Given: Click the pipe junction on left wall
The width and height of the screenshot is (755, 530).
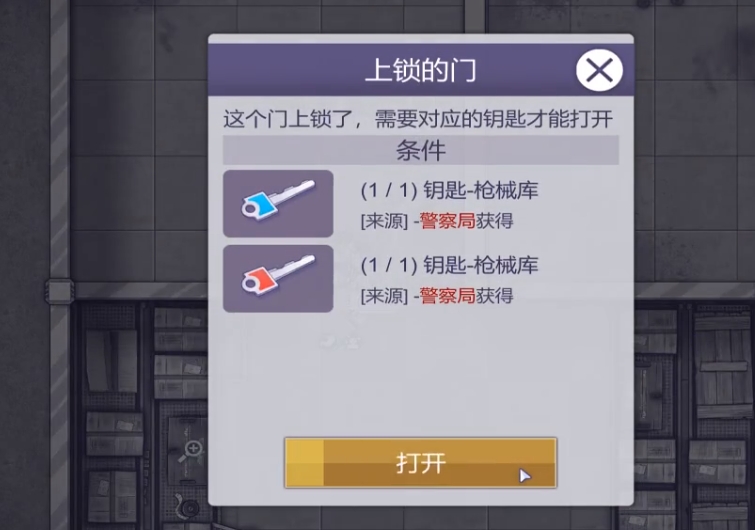Looking at the screenshot, I should tap(60, 291).
